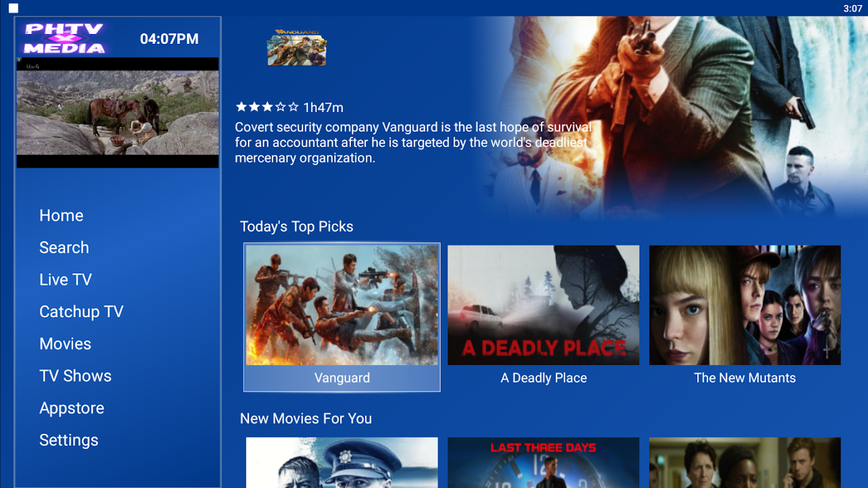
Task: Go to Live TV section
Action: (x=65, y=279)
